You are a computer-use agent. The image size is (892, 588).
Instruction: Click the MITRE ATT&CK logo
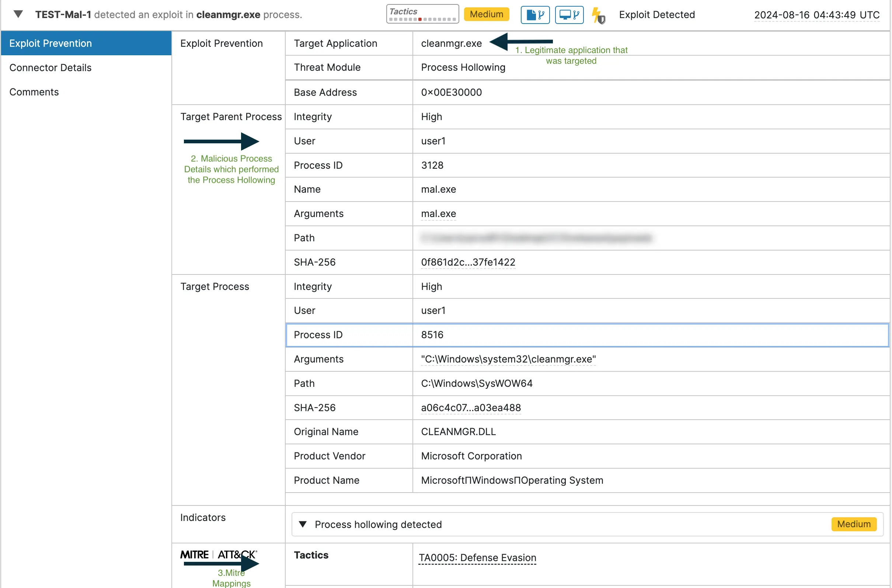coord(219,554)
